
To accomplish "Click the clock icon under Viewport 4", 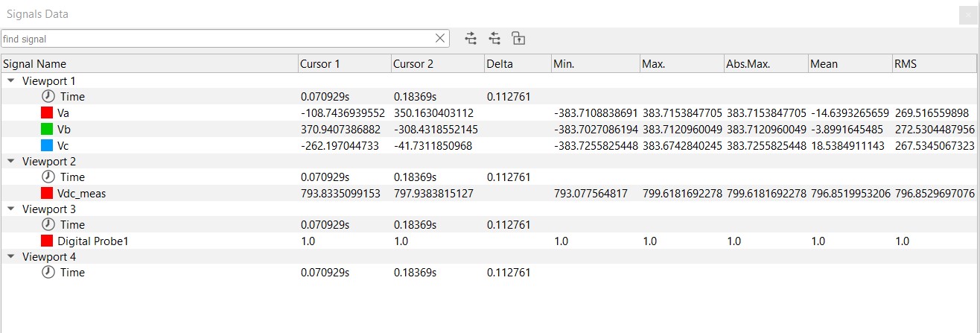I will 48,273.
